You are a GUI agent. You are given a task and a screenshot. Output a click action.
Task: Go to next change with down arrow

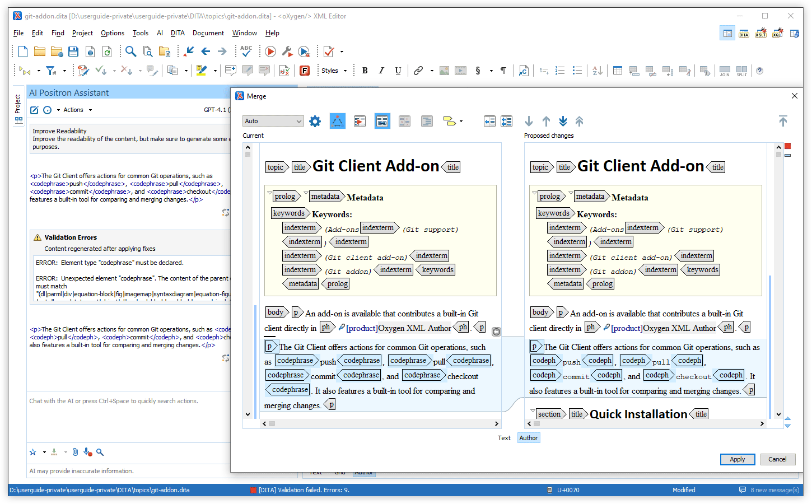(x=529, y=121)
